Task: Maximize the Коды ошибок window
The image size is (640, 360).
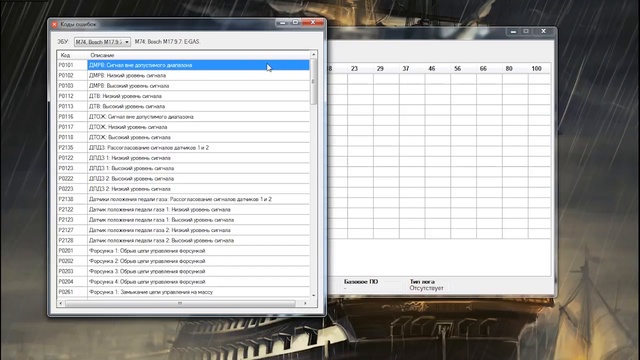Action: coord(296,23)
